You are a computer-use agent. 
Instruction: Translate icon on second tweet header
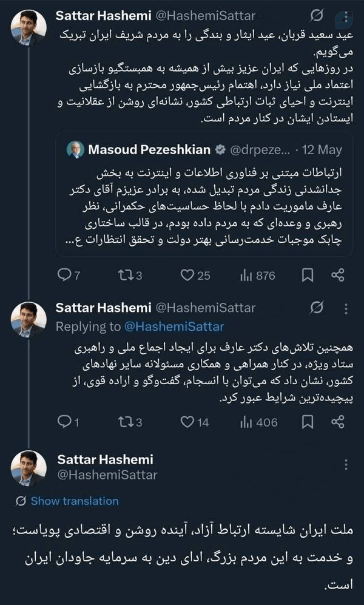point(317,308)
